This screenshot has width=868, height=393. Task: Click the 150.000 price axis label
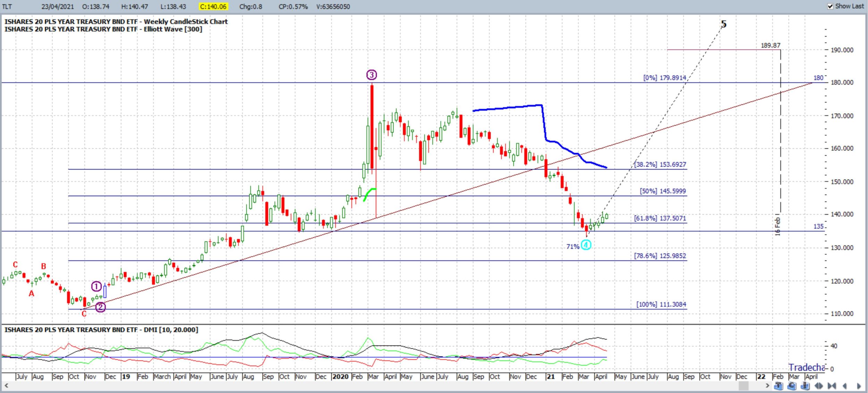coord(842,182)
